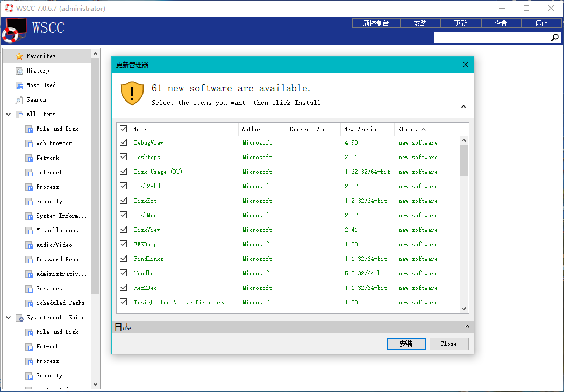Open the 安装 menu in the top bar
This screenshot has height=392, width=564.
tap(420, 23)
